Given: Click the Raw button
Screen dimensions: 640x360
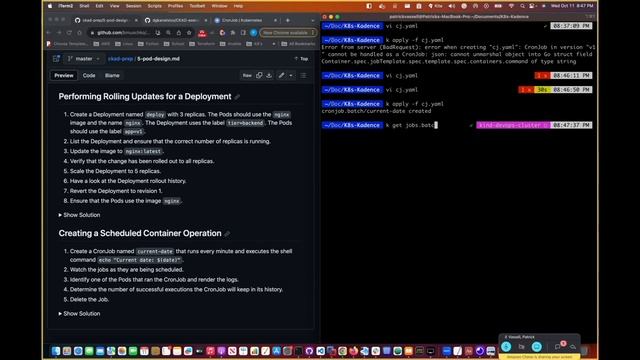Looking at the screenshot, I should [247, 76].
